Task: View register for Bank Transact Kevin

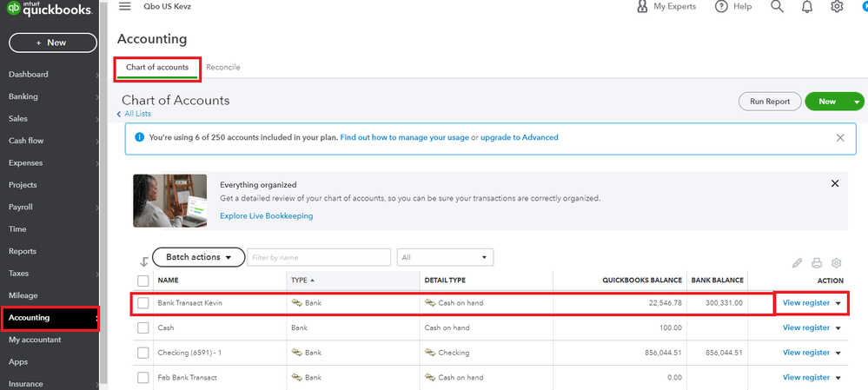Action: pyautogui.click(x=806, y=302)
